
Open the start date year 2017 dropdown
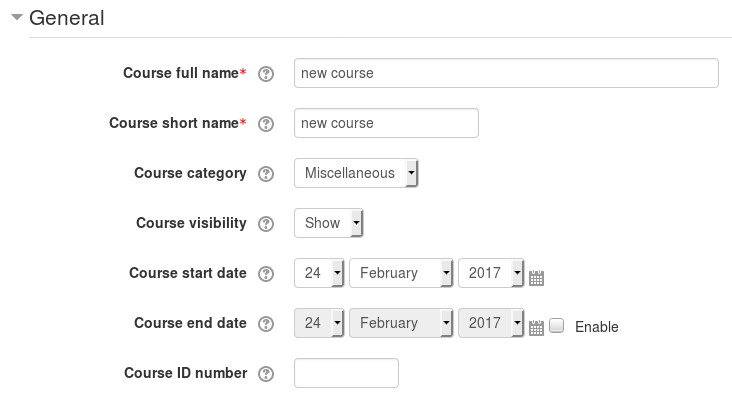click(491, 273)
